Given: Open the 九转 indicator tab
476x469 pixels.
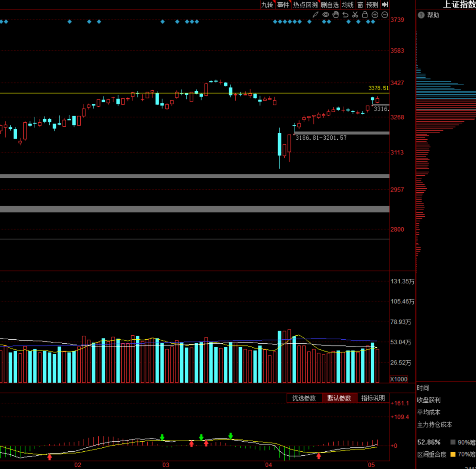Looking at the screenshot, I should [267, 4].
